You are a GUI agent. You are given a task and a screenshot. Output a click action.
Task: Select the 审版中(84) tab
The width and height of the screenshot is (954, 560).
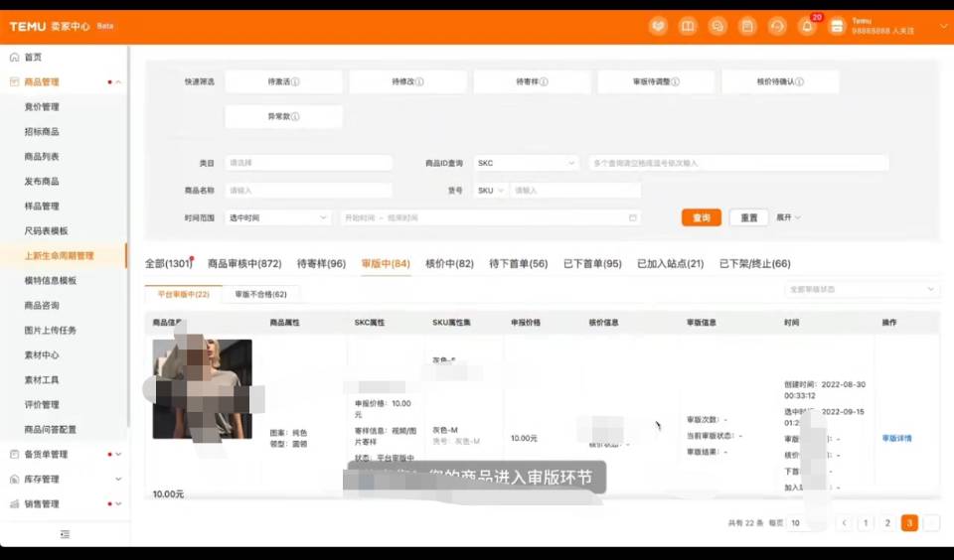pos(386,264)
